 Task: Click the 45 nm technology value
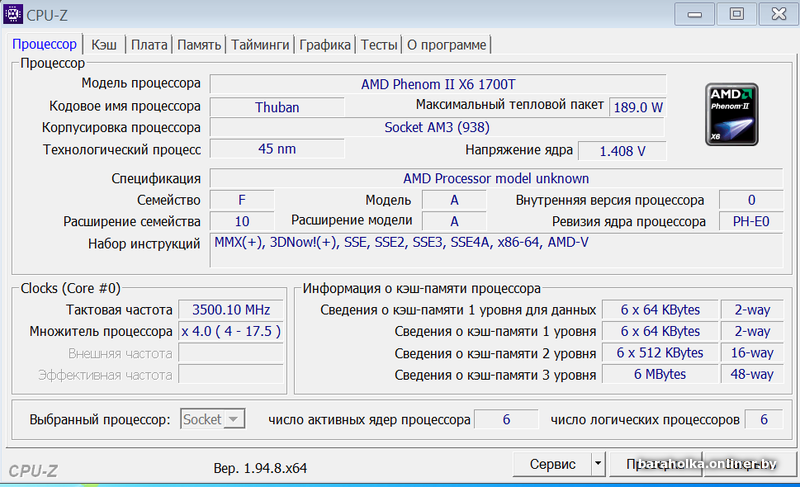(x=277, y=149)
